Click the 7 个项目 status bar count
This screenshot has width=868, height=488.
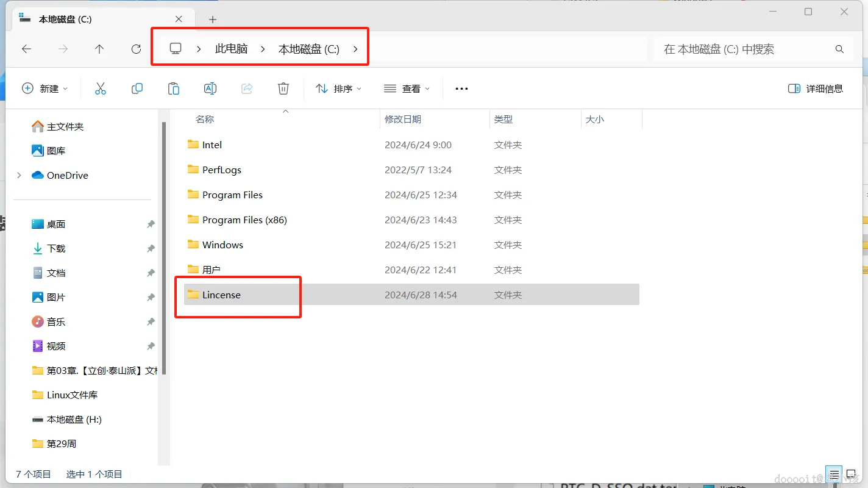pyautogui.click(x=34, y=474)
